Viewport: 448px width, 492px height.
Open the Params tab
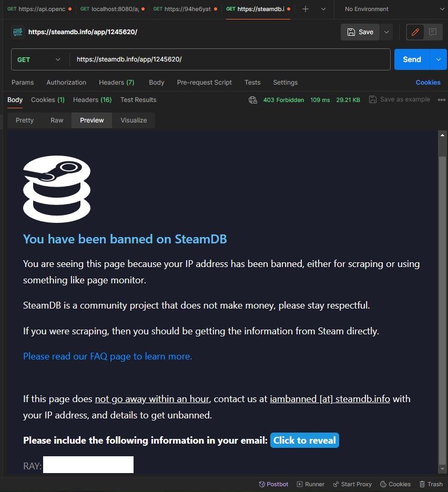23,83
